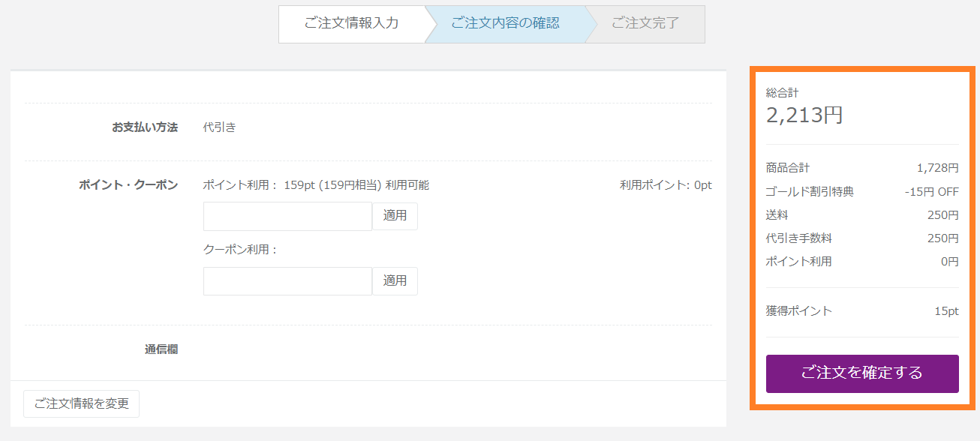Screen dimensions: 980x441
Task: Click the ポイント利用 0円 row
Action: pyautogui.click(x=862, y=261)
